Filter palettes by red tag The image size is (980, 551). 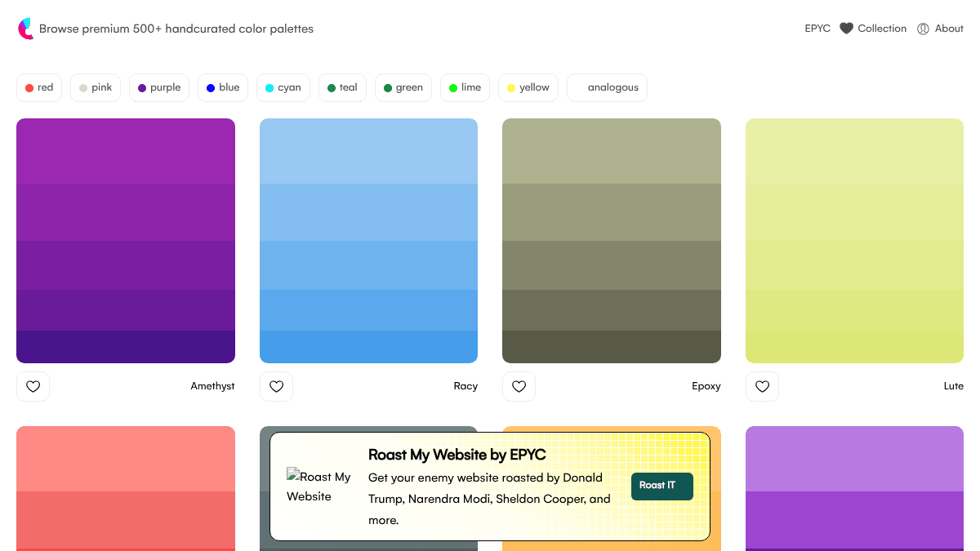tap(39, 87)
